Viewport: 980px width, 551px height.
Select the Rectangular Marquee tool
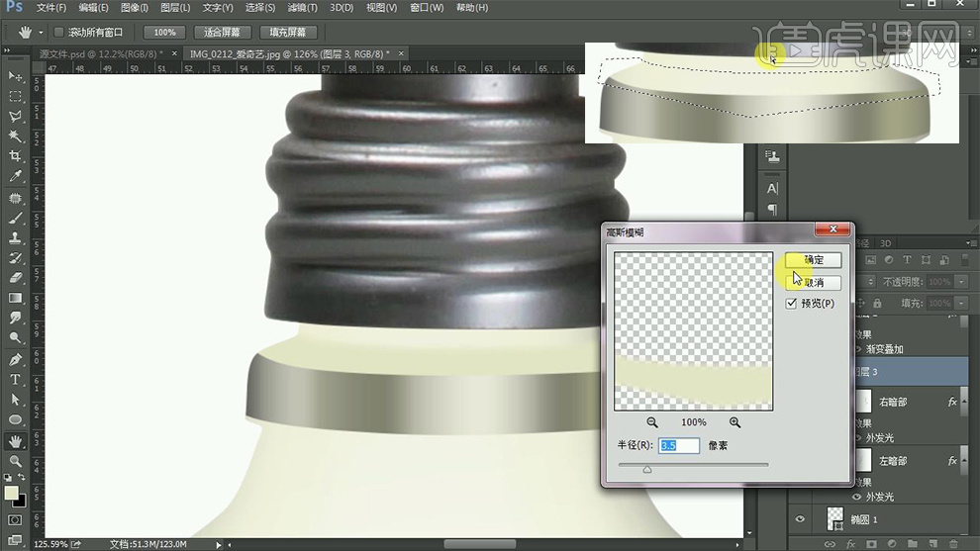tap(15, 96)
